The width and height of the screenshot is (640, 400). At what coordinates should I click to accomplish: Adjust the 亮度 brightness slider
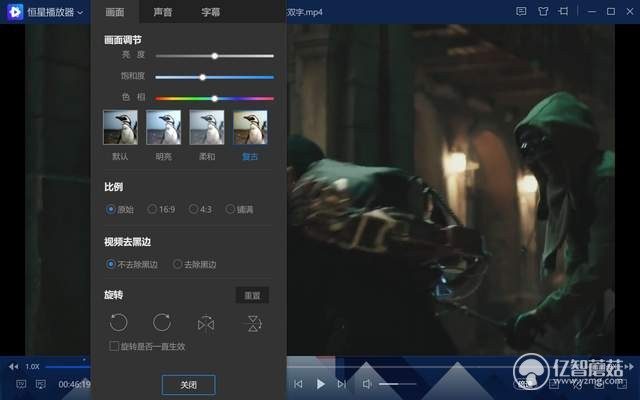coord(215,56)
